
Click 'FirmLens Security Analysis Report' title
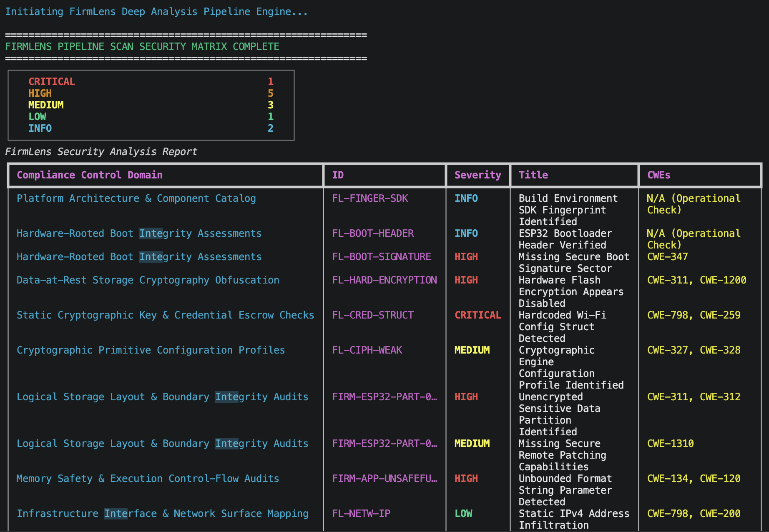tap(101, 152)
